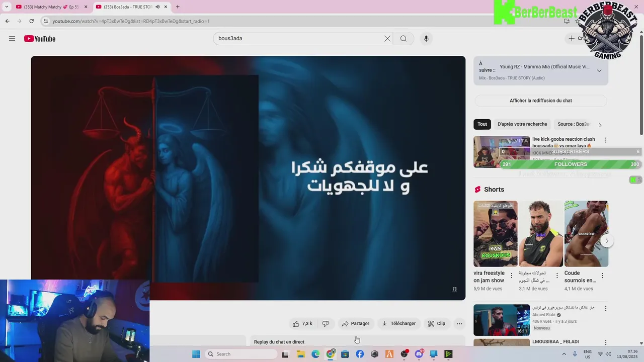Screen dimensions: 644x362
Task: Open the YouTube hamburger guide menu
Action: click(x=12, y=39)
